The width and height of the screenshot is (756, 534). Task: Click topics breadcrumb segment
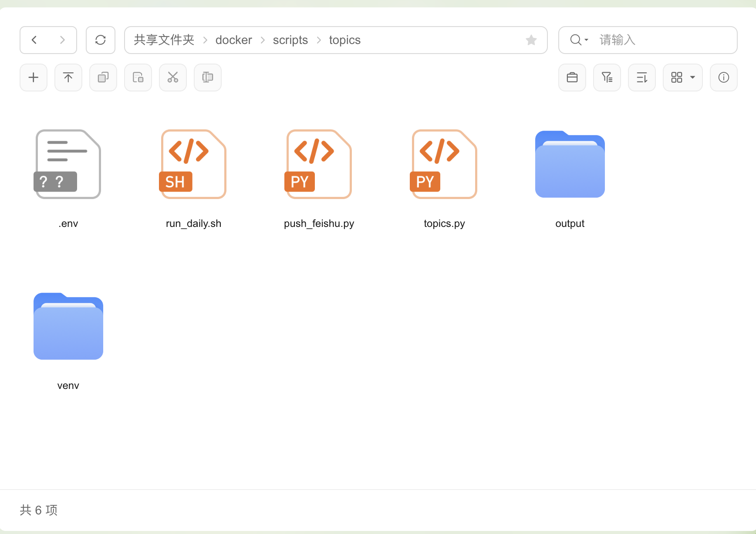pyautogui.click(x=345, y=40)
